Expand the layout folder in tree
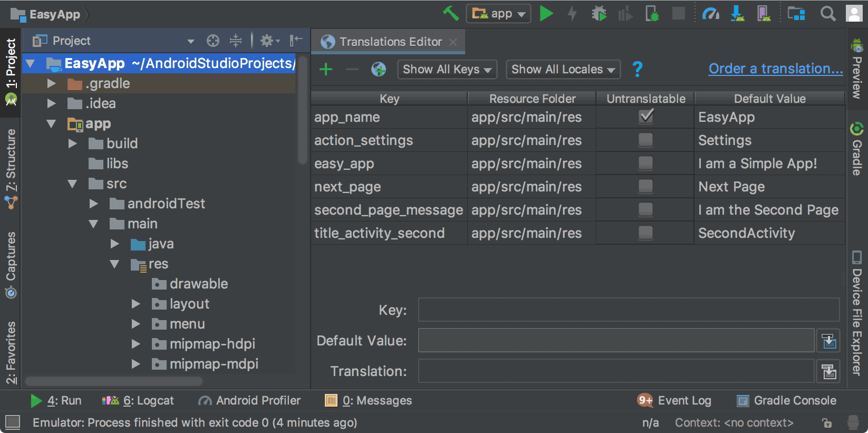Image resolution: width=868 pixels, height=433 pixels. coord(136,304)
